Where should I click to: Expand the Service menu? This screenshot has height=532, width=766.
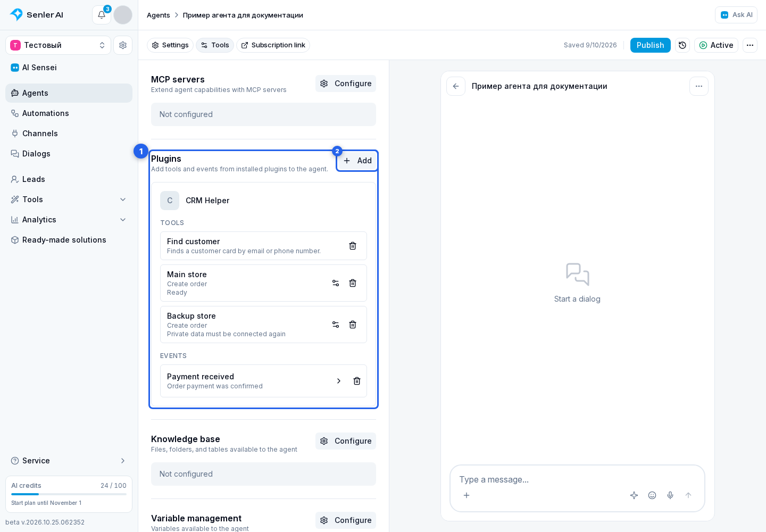pyautogui.click(x=69, y=461)
